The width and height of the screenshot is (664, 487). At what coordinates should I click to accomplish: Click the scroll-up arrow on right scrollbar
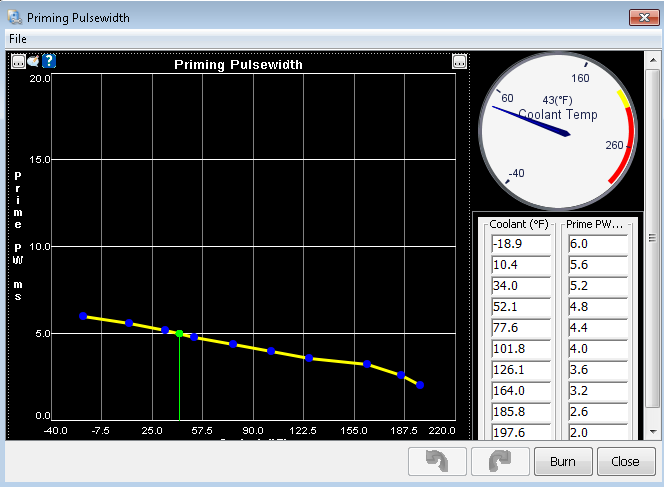[653, 59]
